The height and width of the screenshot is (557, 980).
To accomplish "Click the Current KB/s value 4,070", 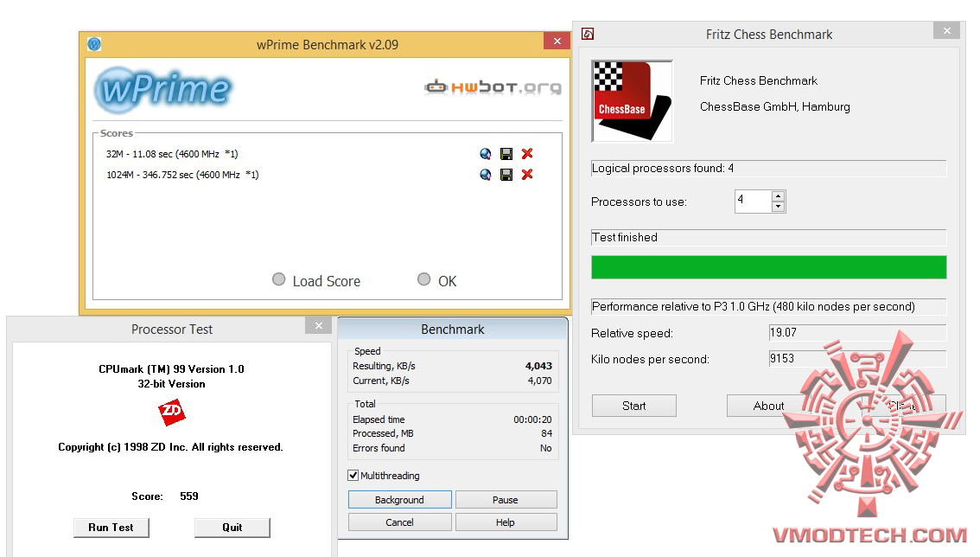I will point(539,381).
